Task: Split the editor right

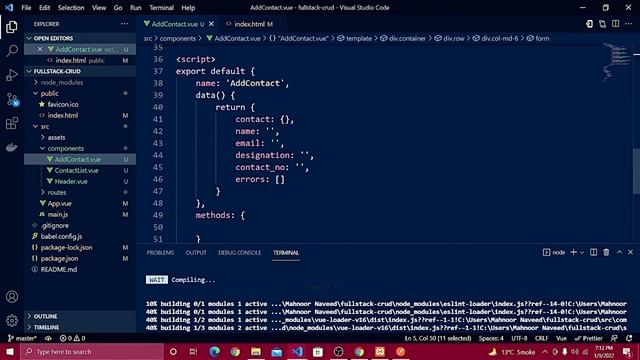Action: pyautogui.click(x=616, y=24)
